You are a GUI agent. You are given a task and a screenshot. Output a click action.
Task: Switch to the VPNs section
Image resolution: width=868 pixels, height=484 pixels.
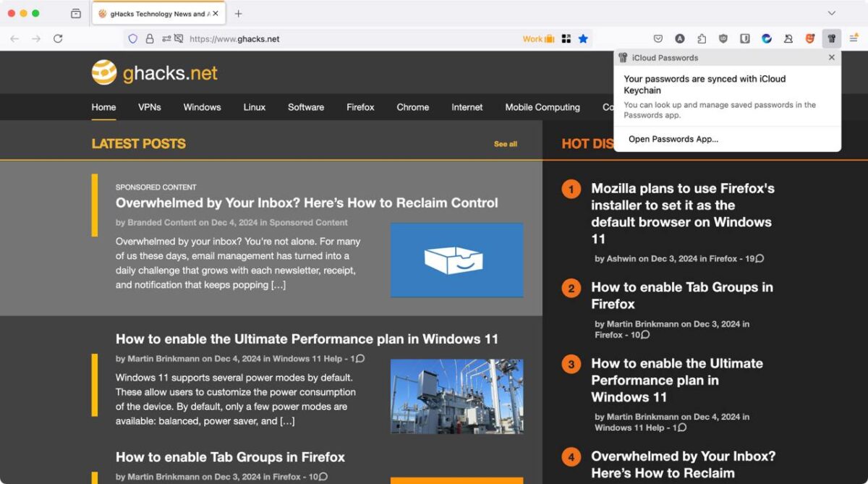[149, 107]
